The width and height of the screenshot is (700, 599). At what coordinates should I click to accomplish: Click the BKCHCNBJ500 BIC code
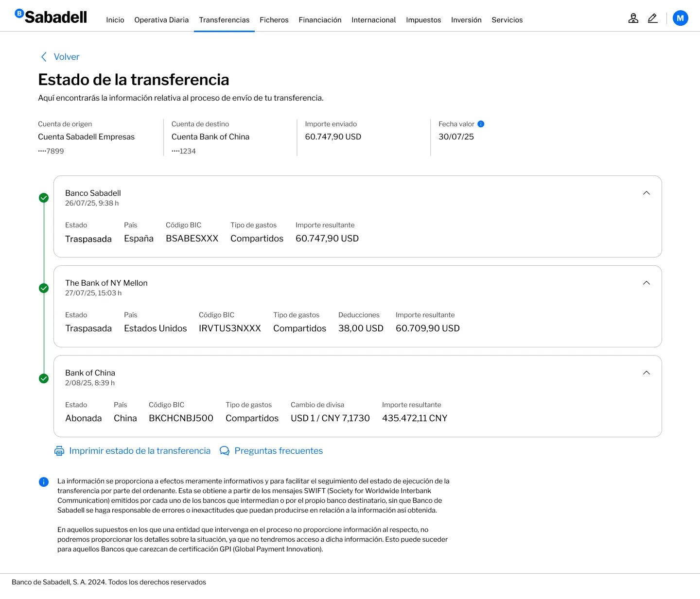(x=181, y=418)
